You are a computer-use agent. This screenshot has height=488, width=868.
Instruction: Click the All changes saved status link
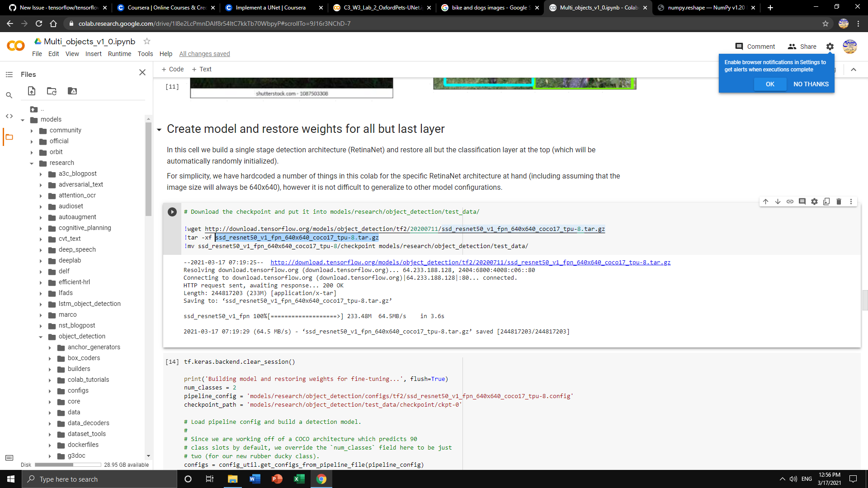click(204, 54)
